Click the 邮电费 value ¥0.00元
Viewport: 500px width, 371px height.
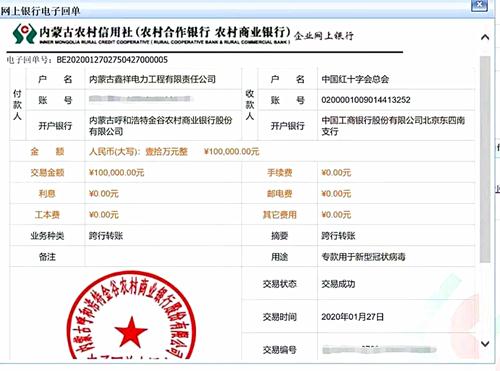tap(336, 194)
